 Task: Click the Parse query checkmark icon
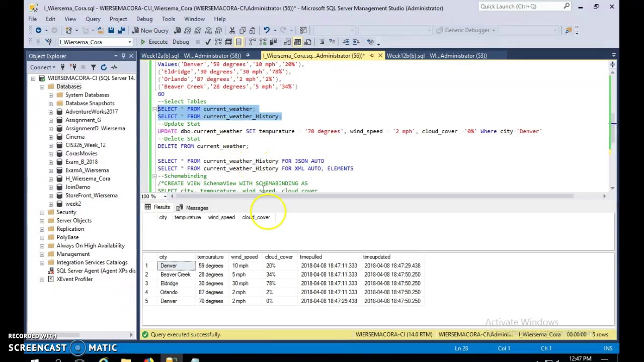coord(208,42)
